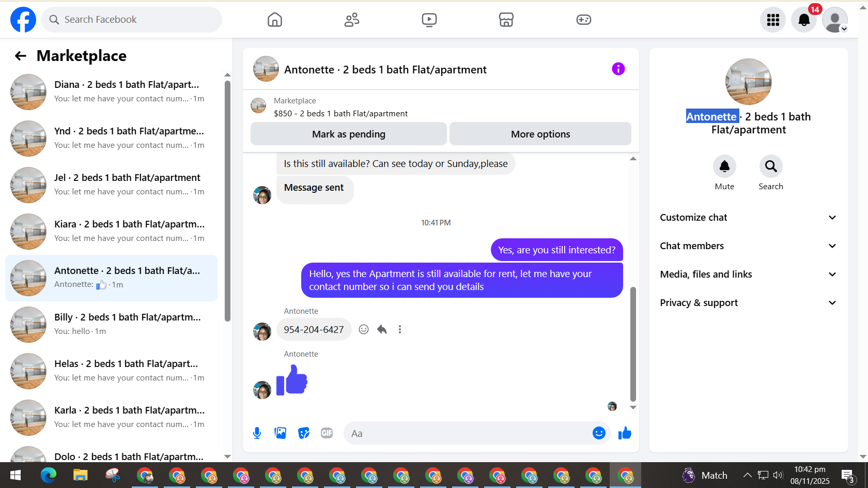
Task: Click the 'Yes, are you still interested?' message
Action: 557,250
